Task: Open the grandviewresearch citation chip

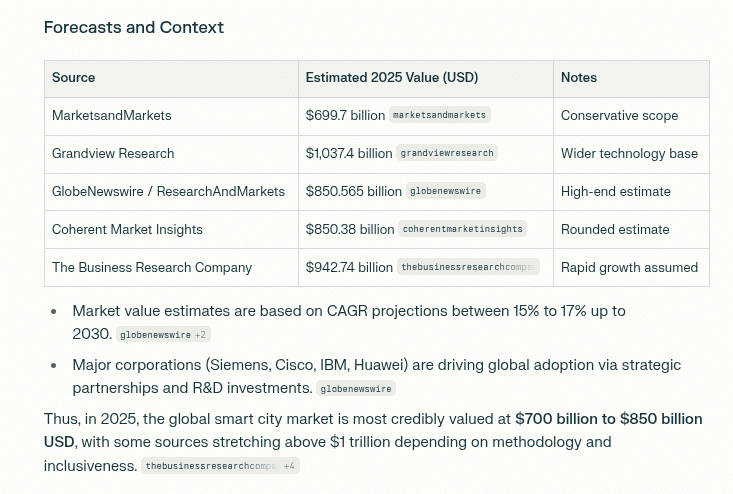Action: [447, 153]
